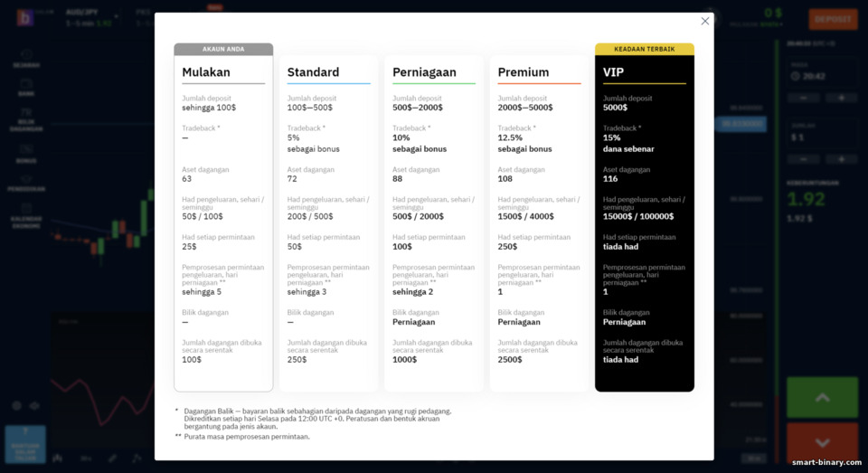Click '50$ / 100$' withdrawal limit
The width and height of the screenshot is (868, 473).
point(203,216)
